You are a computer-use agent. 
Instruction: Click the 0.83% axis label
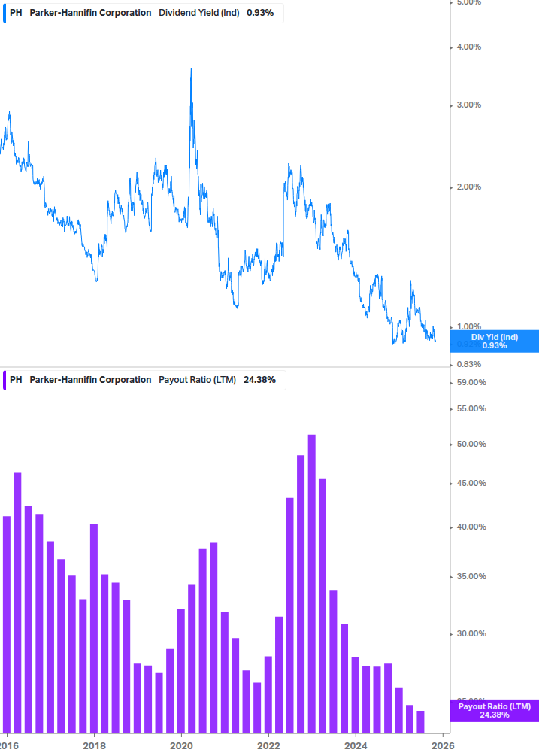point(468,364)
